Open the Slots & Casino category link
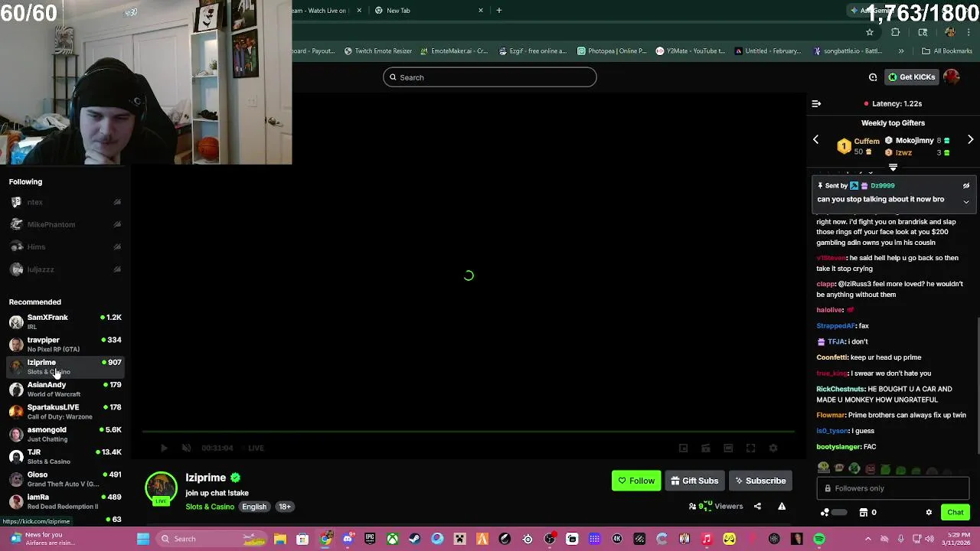 click(210, 507)
